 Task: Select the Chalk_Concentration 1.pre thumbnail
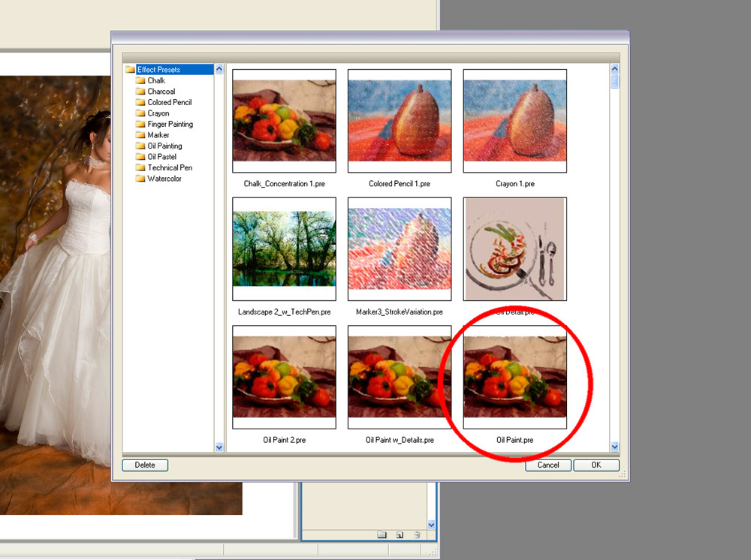[284, 121]
